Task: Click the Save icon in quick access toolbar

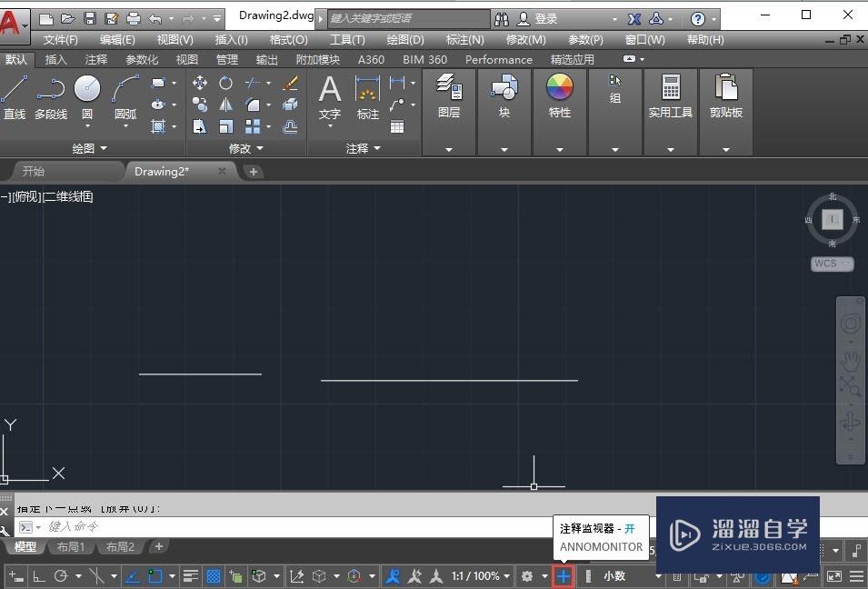Action: tap(90, 19)
